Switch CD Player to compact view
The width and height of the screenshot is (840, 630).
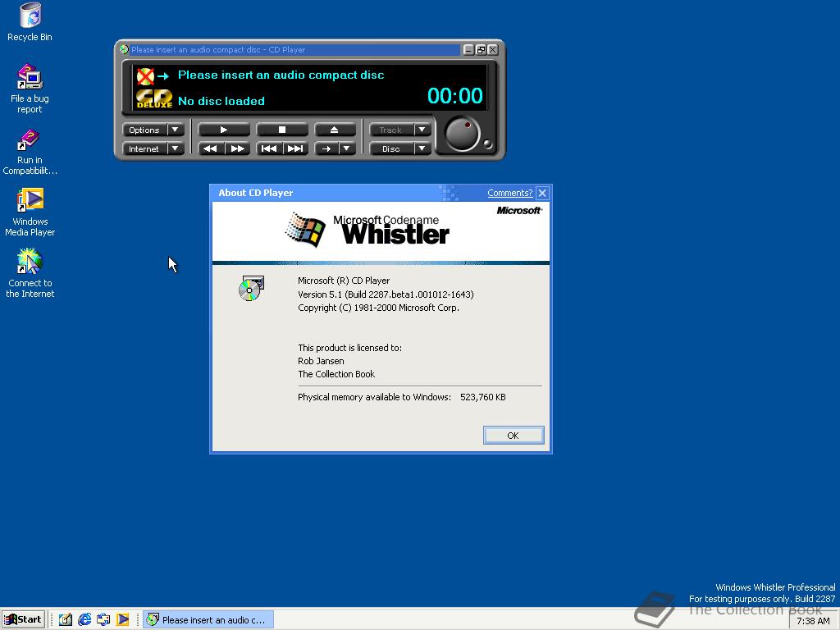481,50
